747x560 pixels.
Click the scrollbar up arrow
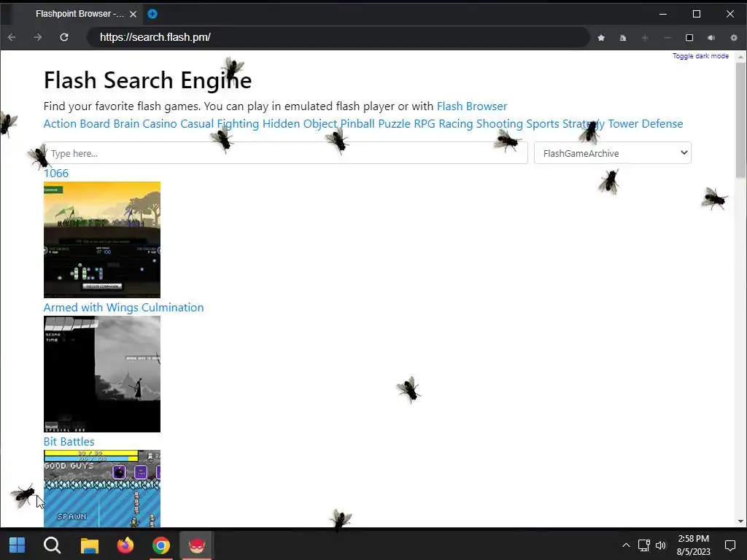coord(740,57)
